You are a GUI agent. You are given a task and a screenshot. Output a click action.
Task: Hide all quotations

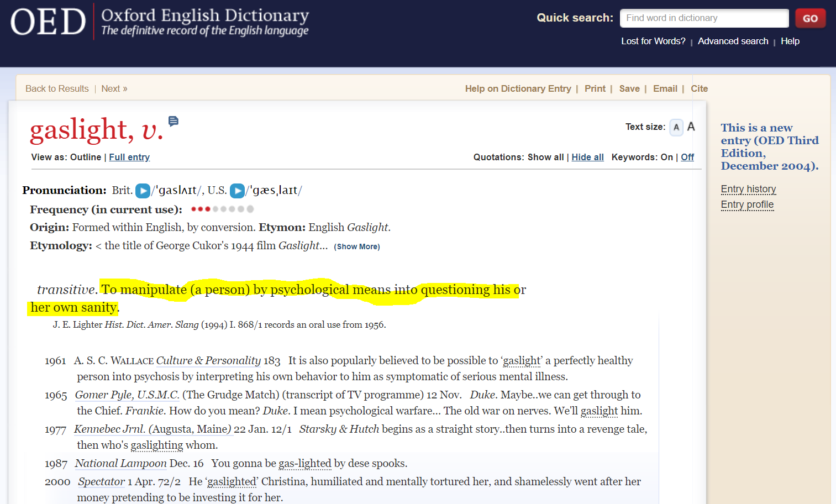coord(587,157)
